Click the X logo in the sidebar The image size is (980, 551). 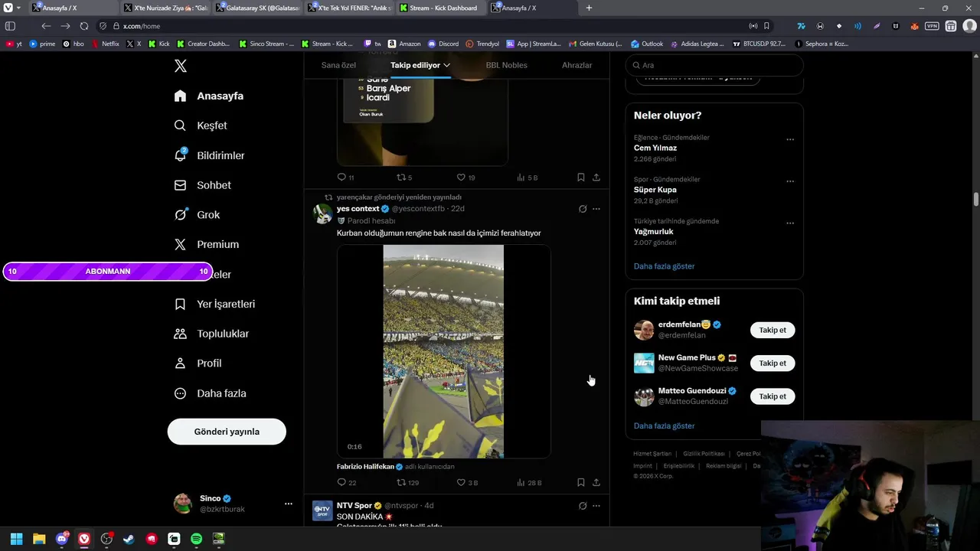coord(180,66)
